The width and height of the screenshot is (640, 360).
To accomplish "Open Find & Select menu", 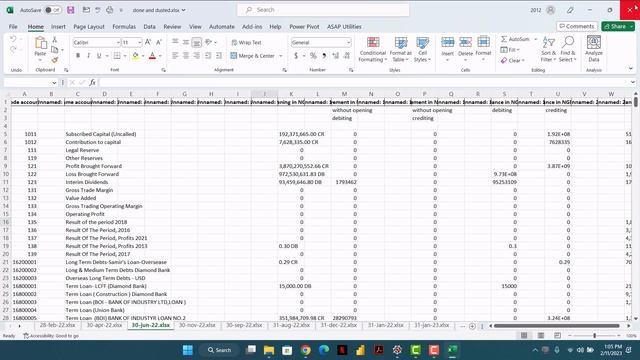I will (x=568, y=49).
